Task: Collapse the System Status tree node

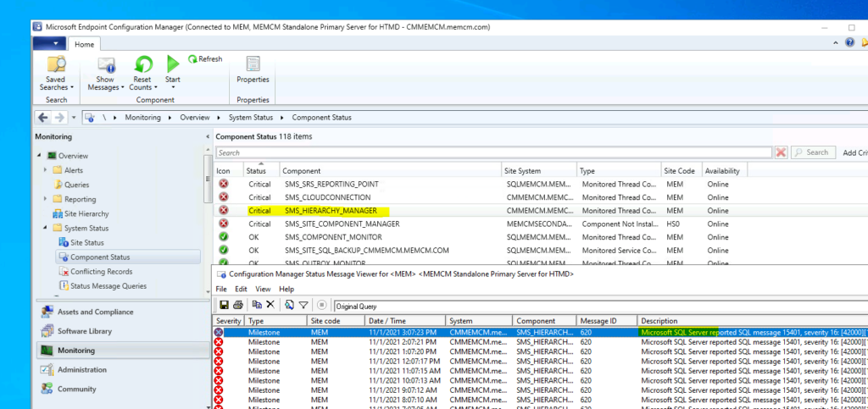Action: tap(46, 228)
